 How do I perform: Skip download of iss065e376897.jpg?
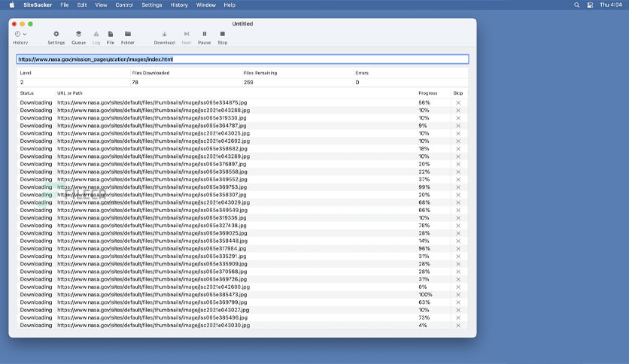458,164
